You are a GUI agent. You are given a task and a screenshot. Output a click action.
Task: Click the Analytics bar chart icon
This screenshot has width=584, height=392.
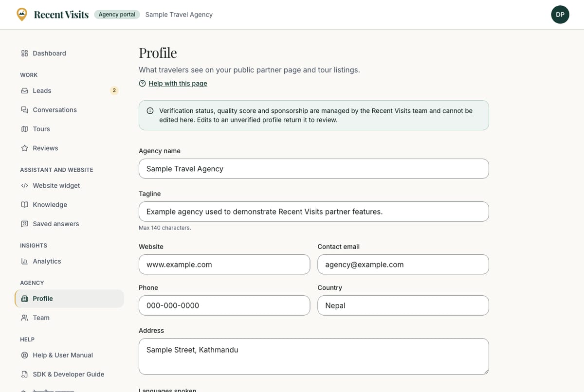24,261
